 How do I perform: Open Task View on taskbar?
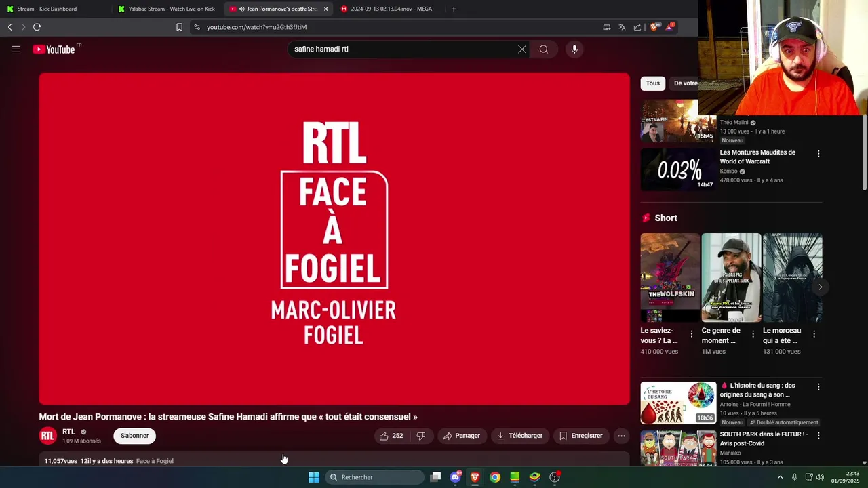pos(436,477)
